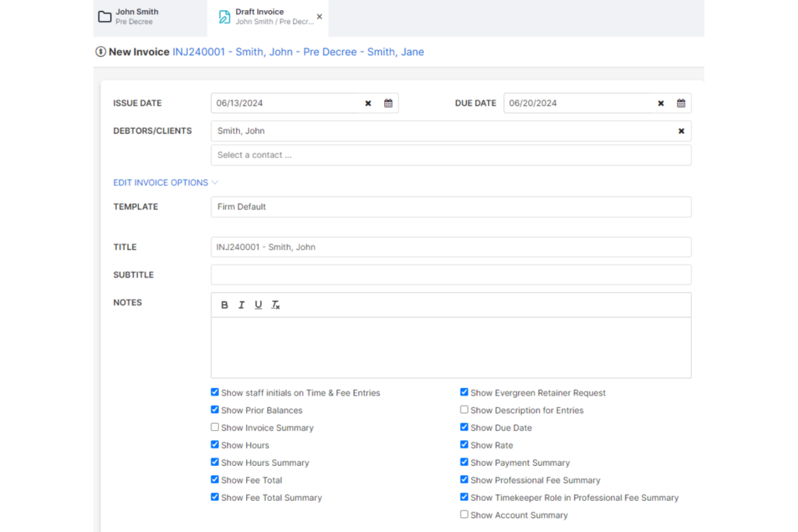This screenshot has width=798, height=532.
Task: Uncheck Show Timekeeper Role in Professional Fee Summary
Action: pos(464,497)
